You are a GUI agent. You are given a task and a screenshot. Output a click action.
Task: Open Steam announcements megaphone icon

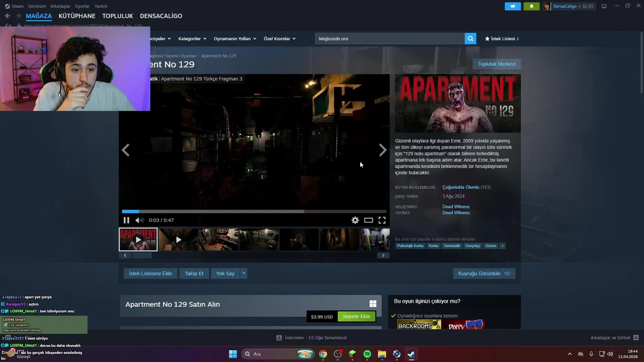tap(513, 6)
